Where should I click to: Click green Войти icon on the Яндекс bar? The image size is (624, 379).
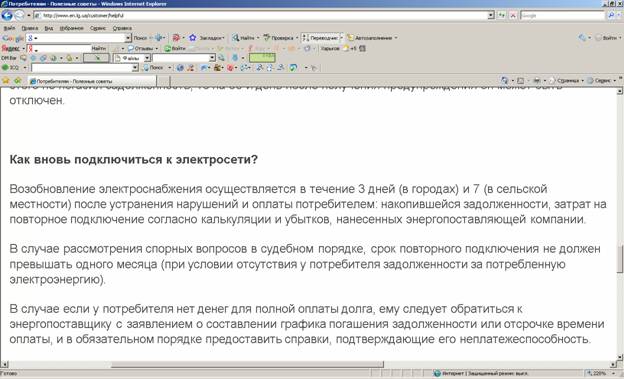point(175,48)
